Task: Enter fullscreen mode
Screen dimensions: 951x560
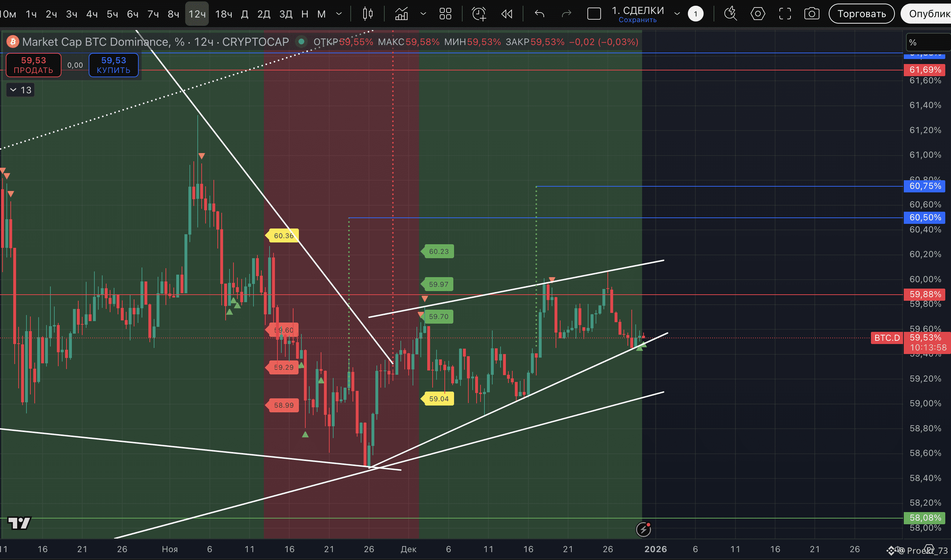Action: point(785,14)
